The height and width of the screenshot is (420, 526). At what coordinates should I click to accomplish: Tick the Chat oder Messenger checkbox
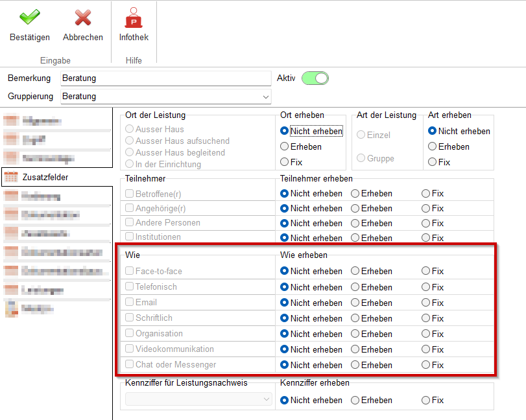(x=130, y=364)
